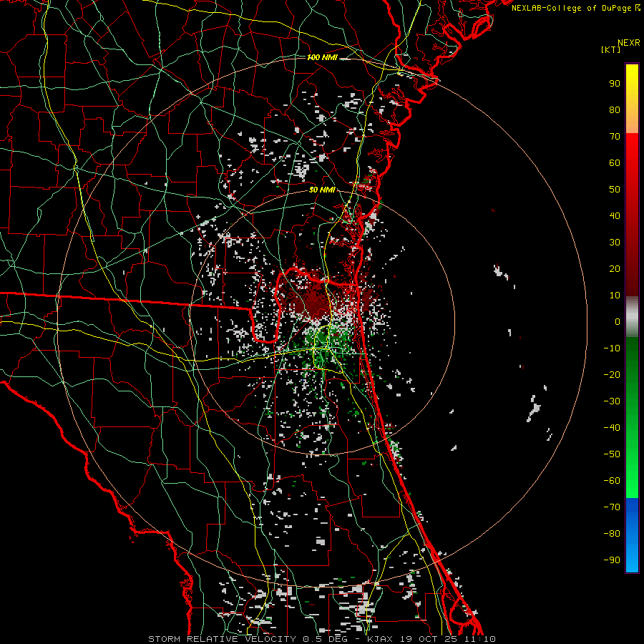Click the 0 knots scale label

[x=618, y=321]
